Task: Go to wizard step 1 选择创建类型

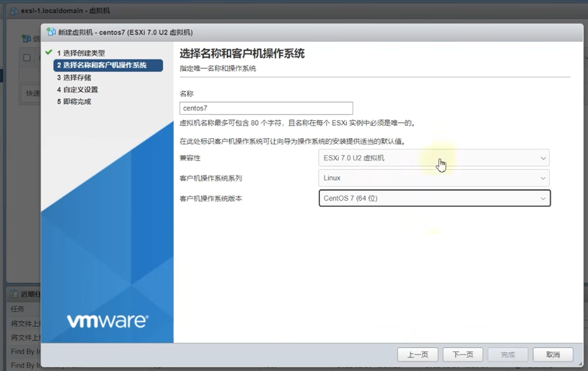Action: (x=81, y=53)
